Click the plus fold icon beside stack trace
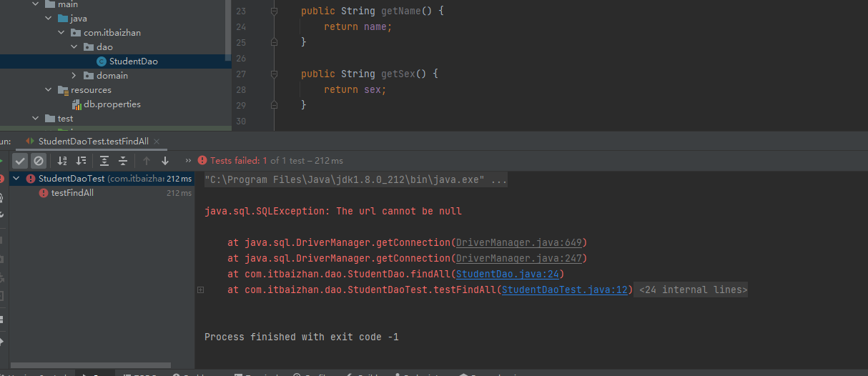 [201, 290]
